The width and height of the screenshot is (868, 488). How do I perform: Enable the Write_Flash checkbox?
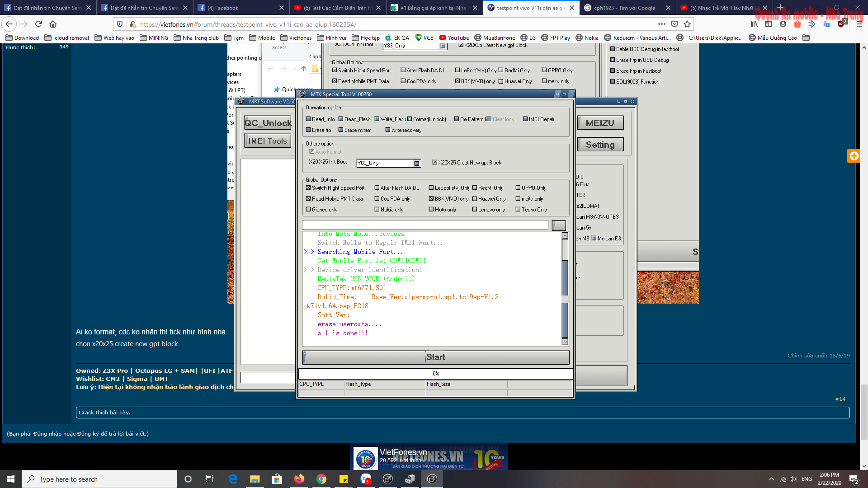(377, 119)
